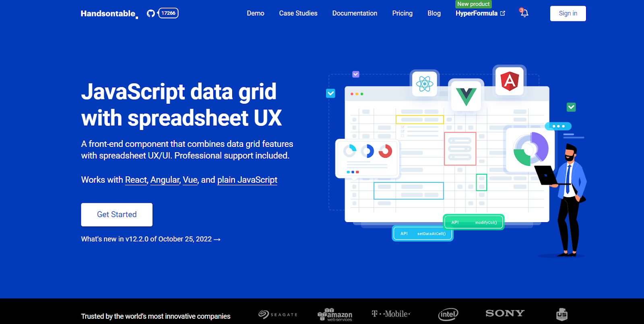
Task: Follow the plain JavaScript link
Action: point(247,180)
